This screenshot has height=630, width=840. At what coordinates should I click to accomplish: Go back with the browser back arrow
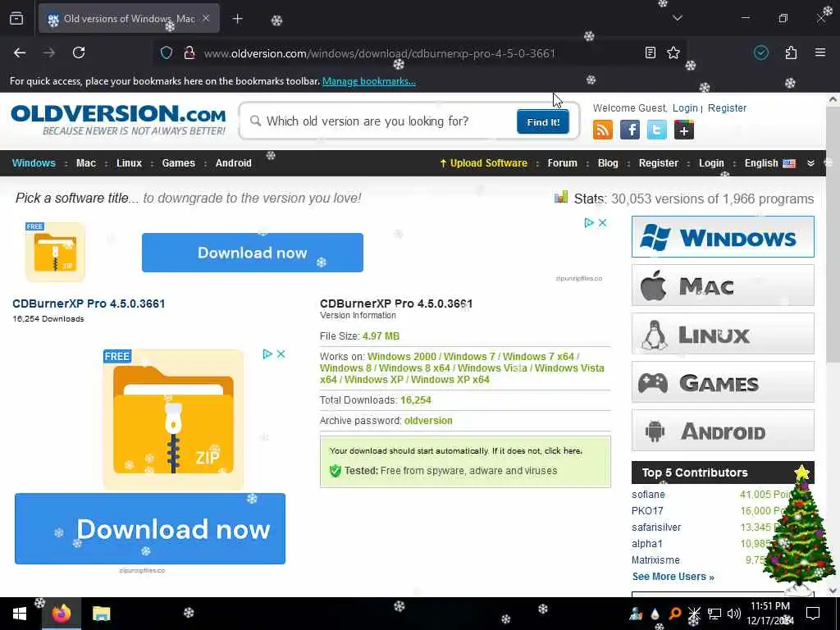(x=20, y=52)
